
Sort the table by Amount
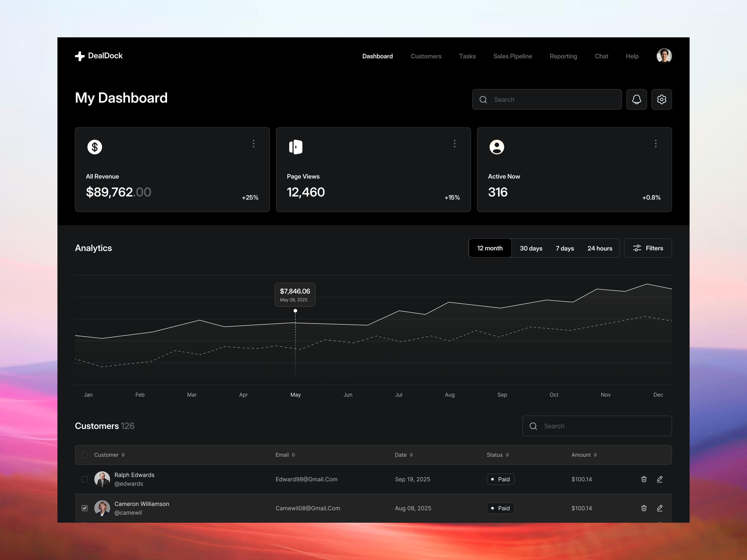[x=584, y=455]
